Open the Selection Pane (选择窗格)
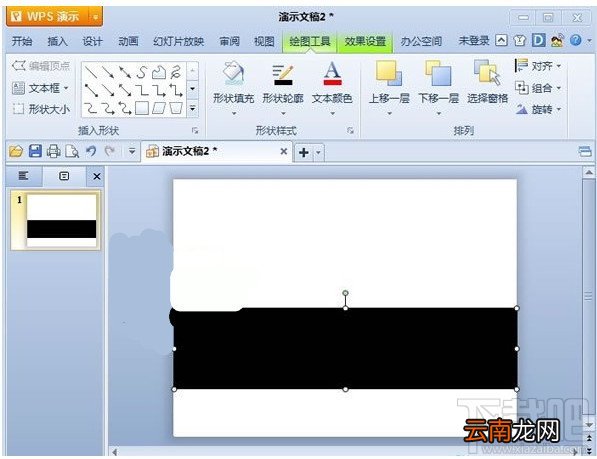597x459 pixels. pyautogui.click(x=487, y=82)
